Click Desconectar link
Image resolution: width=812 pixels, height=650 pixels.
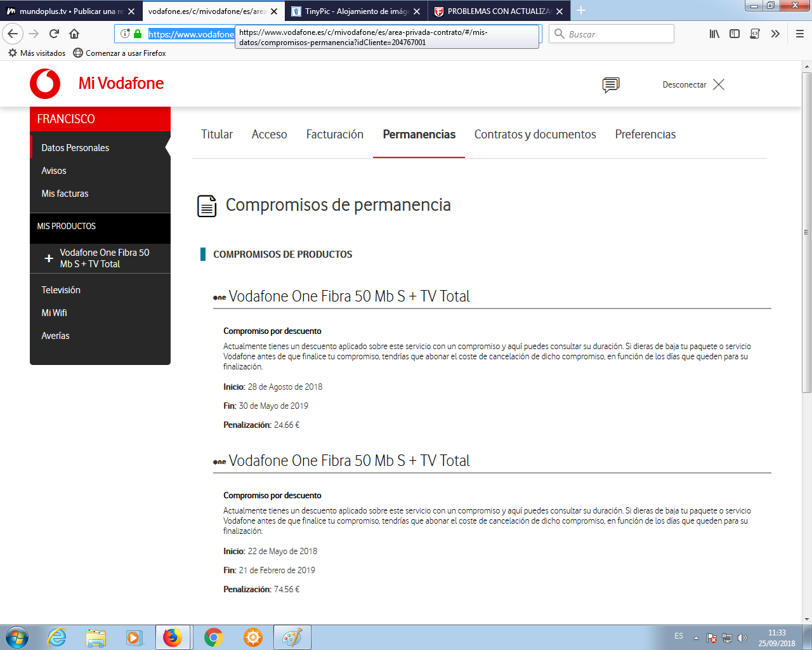(684, 84)
